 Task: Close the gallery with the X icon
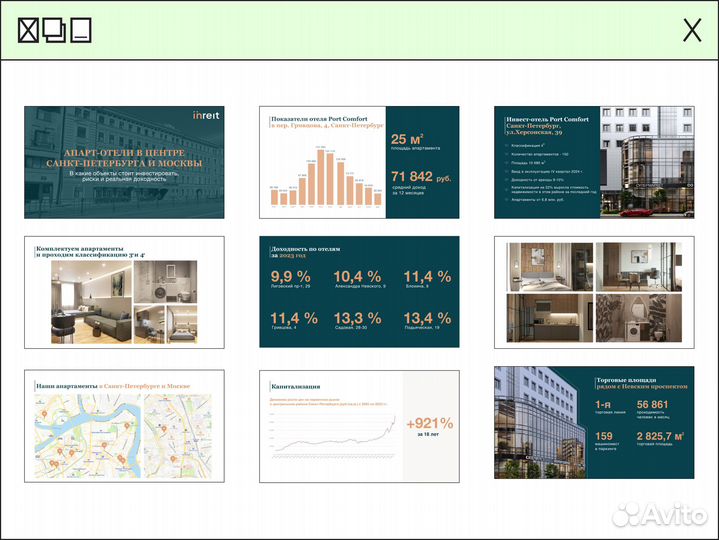click(x=692, y=31)
